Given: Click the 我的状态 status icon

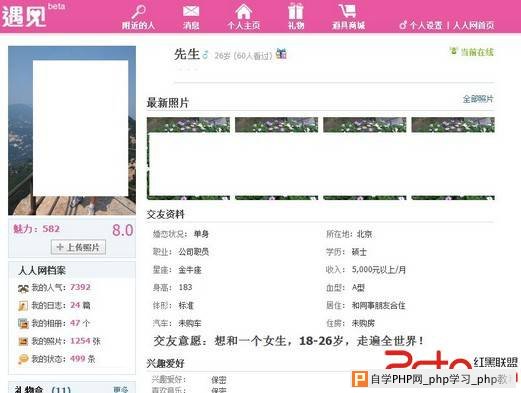Looking at the screenshot, I should click(23, 359).
